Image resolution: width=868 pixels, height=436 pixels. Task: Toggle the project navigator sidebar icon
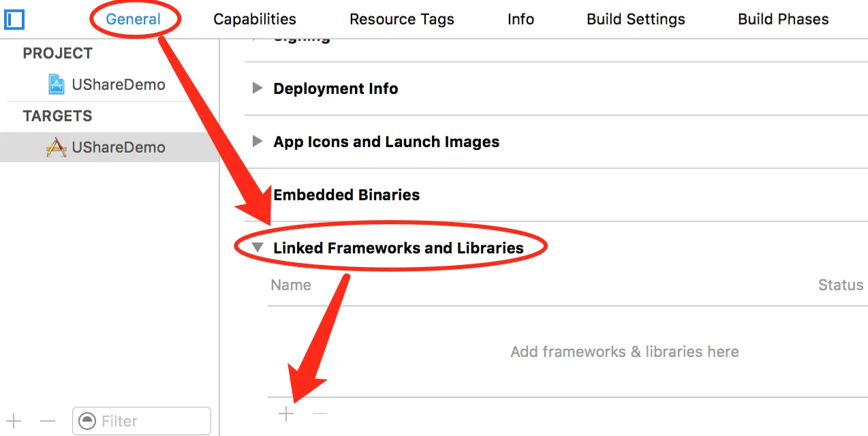(x=14, y=19)
